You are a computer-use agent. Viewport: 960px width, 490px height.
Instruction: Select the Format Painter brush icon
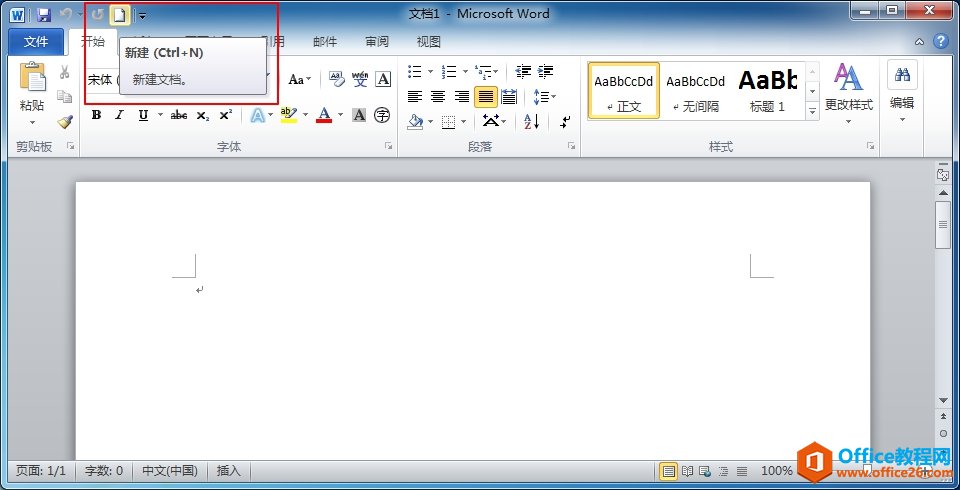point(65,121)
